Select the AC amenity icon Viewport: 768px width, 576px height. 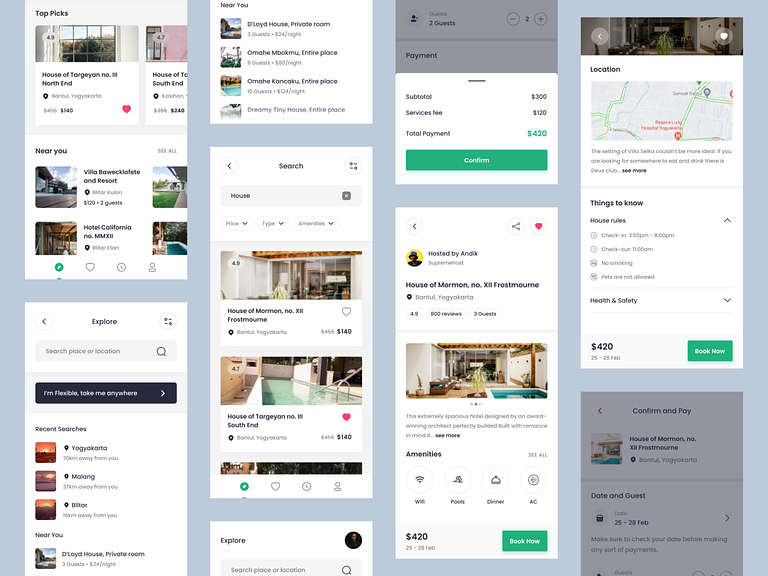click(x=533, y=480)
